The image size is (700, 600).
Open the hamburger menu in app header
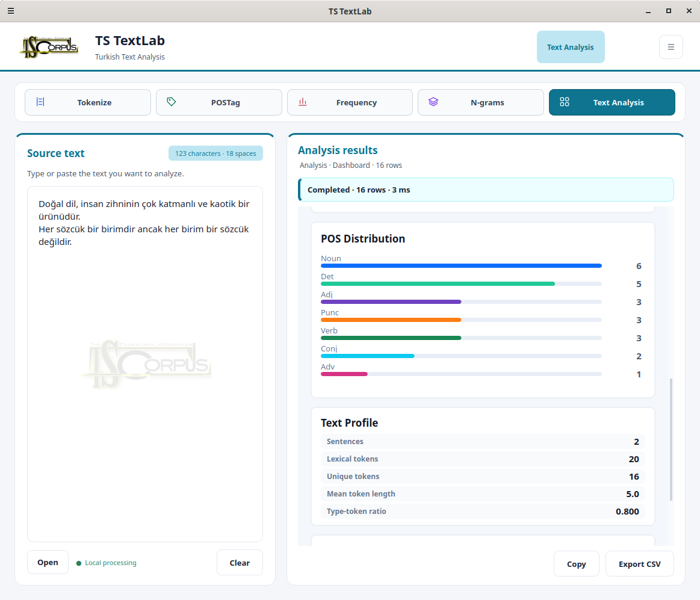[x=671, y=47]
